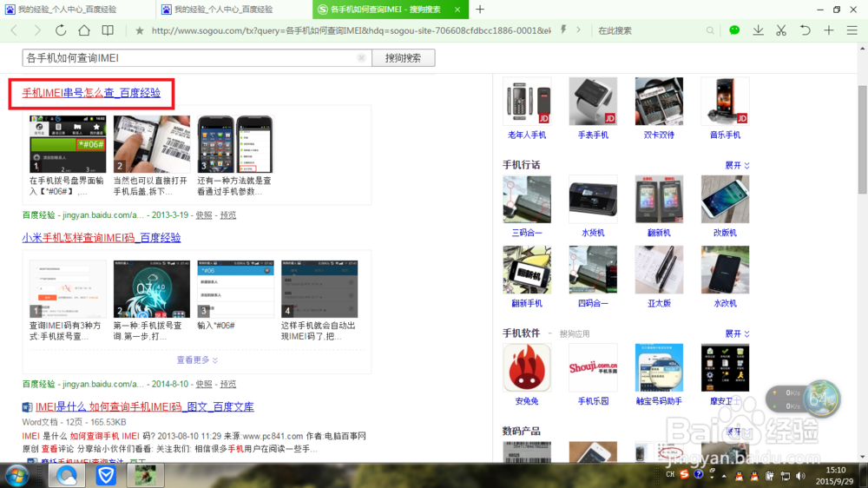Open the 触宝号码助手 app icon
The width and height of the screenshot is (868, 488).
tap(659, 367)
